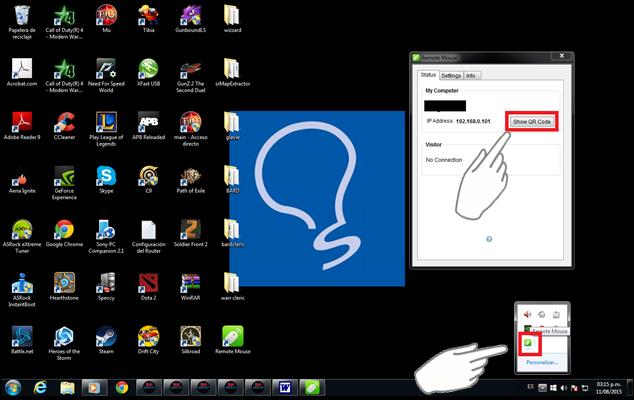Click the Soldier Front 2 shortcut
Image resolution: width=634 pixels, height=400 pixels.
190,233
